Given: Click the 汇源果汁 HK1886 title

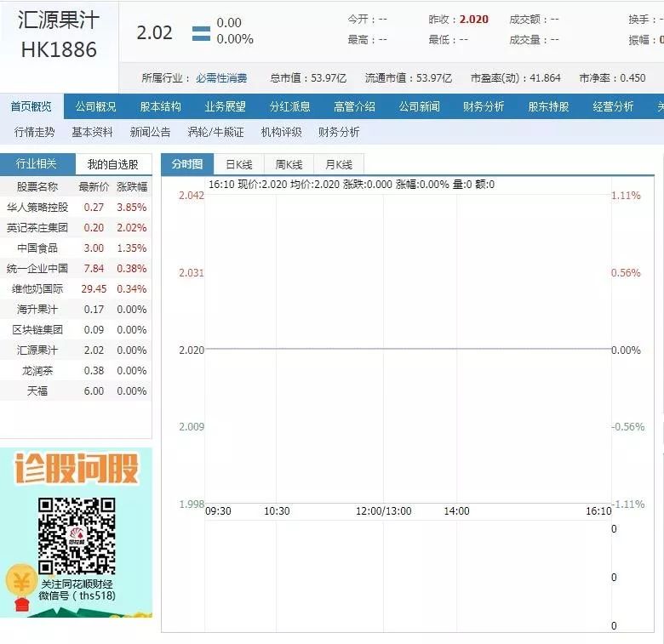Looking at the screenshot, I should [59, 35].
